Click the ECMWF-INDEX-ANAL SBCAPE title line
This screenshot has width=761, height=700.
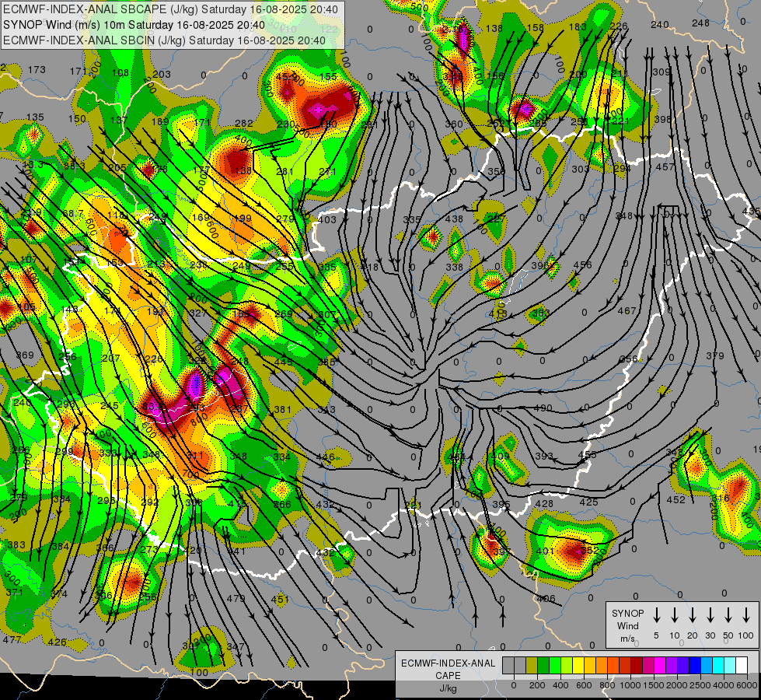point(170,9)
